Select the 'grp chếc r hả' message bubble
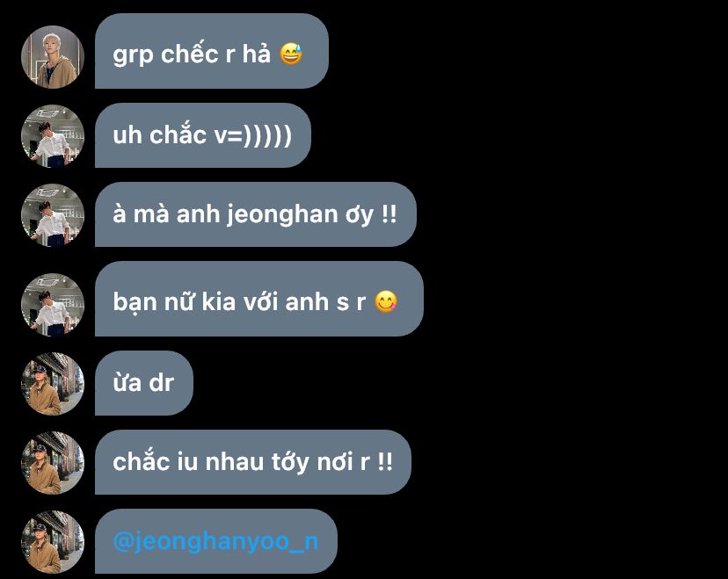 (x=212, y=51)
